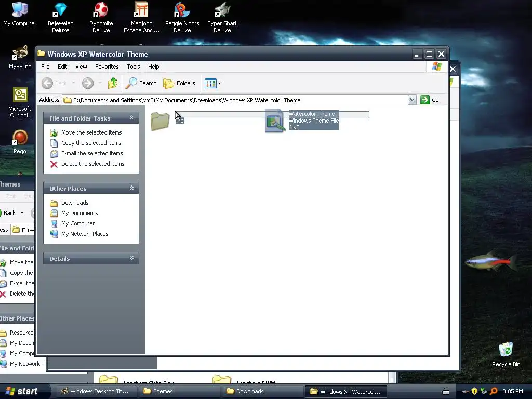The image size is (532, 399).
Task: Open Typer Shark Deluxe shortcut
Action: 222,17
